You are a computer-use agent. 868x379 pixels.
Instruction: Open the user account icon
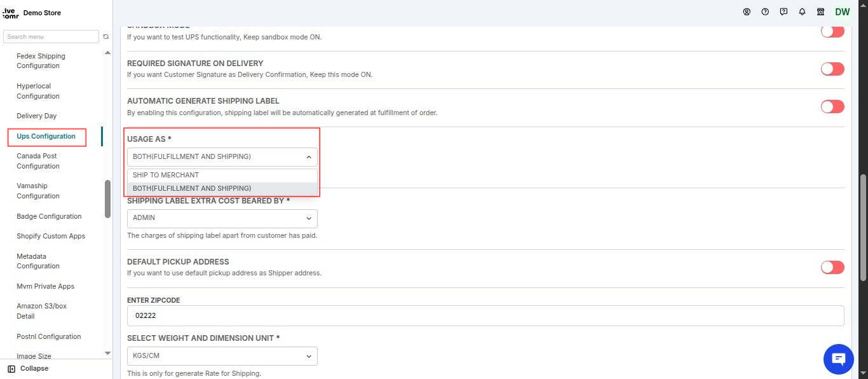pyautogui.click(x=747, y=12)
